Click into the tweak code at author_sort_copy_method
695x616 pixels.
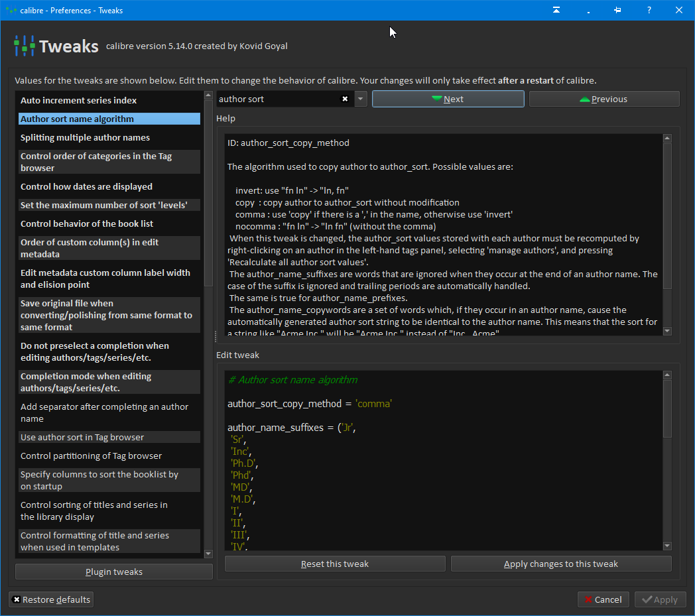tap(284, 404)
